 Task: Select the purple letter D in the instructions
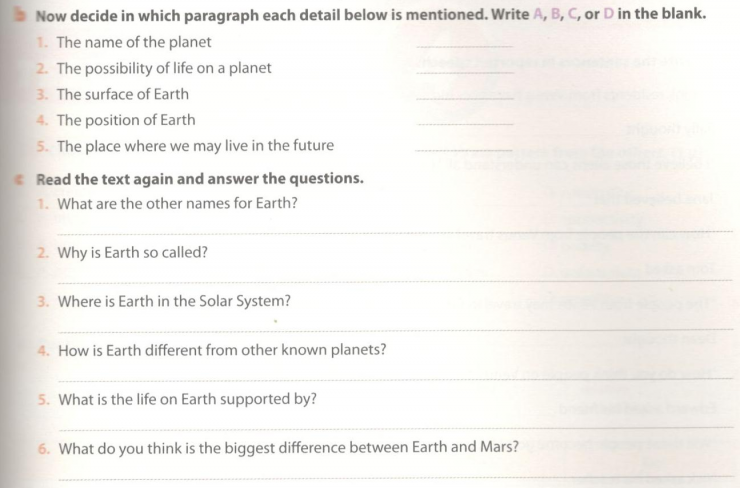click(608, 14)
